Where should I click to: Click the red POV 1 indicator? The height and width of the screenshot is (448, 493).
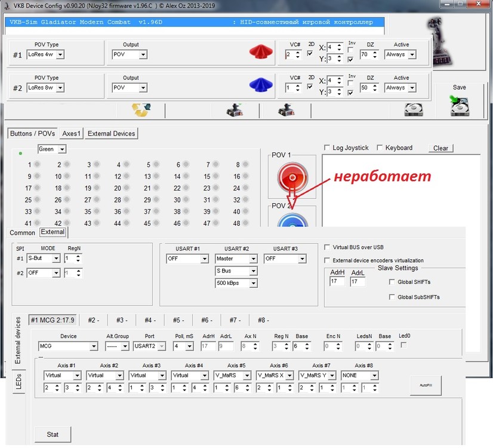[x=292, y=177]
